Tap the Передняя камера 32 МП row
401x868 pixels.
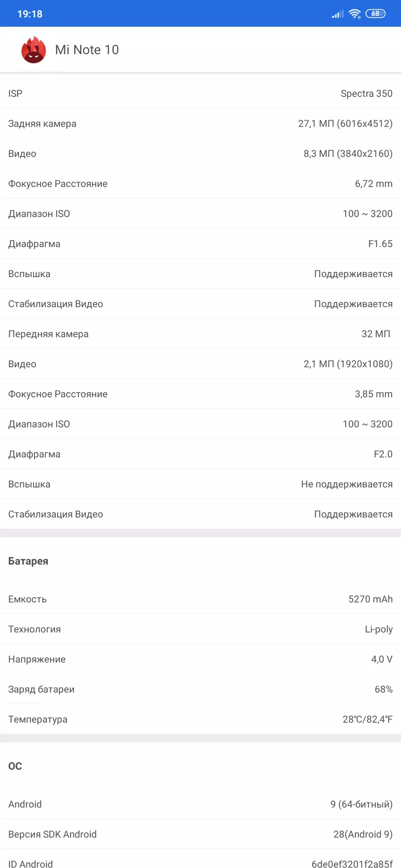point(200,334)
